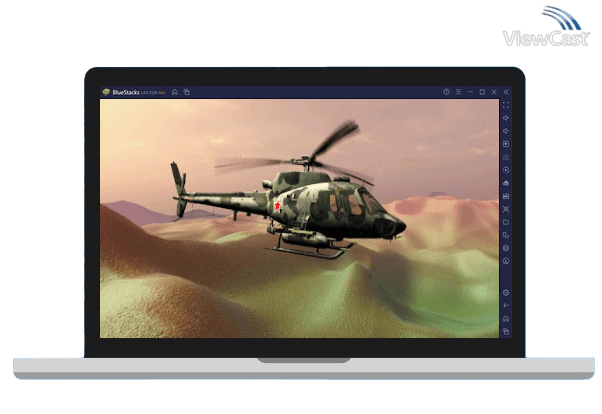Close the BlueStacks window
The height and width of the screenshot is (414, 602).
pos(494,92)
